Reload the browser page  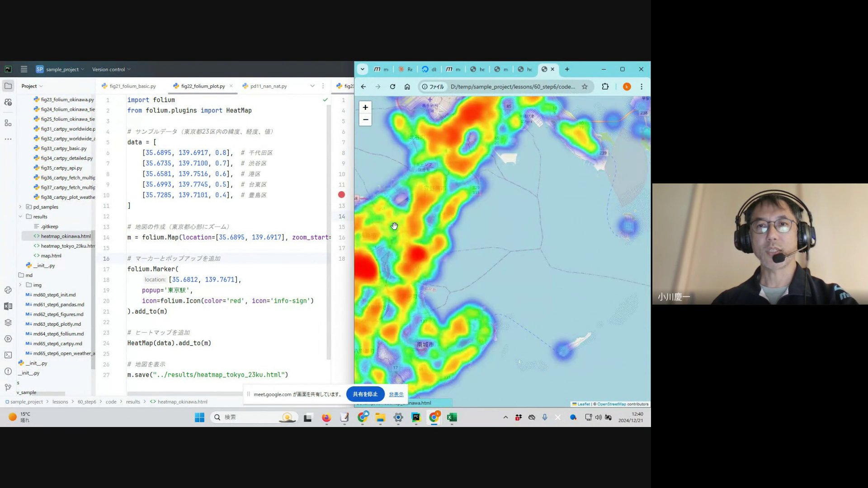tap(392, 87)
